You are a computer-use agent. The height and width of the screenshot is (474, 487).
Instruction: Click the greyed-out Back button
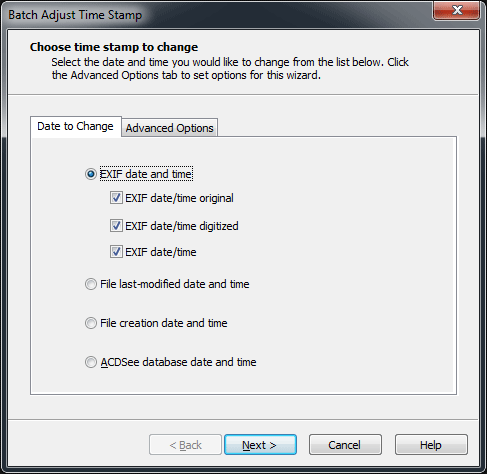click(185, 445)
